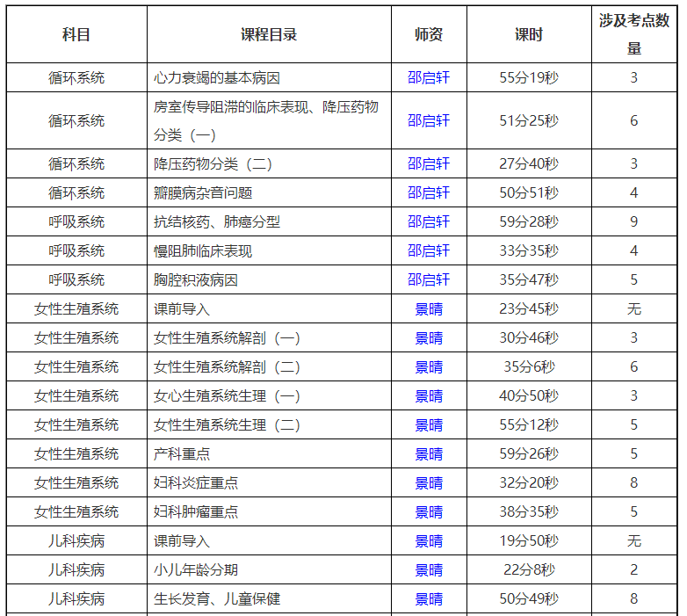
Task: Click teacher link in 瓣膜病杂音问题 row
Action: 428,193
